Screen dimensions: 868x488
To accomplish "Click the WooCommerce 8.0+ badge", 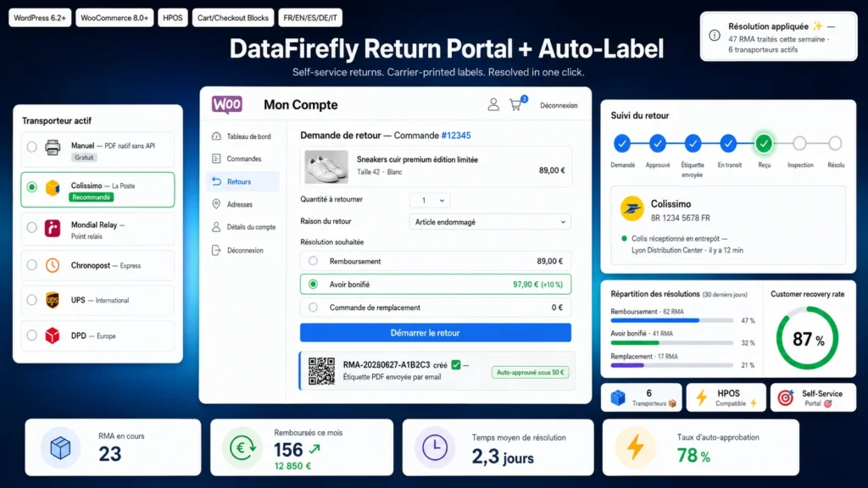I will click(114, 18).
